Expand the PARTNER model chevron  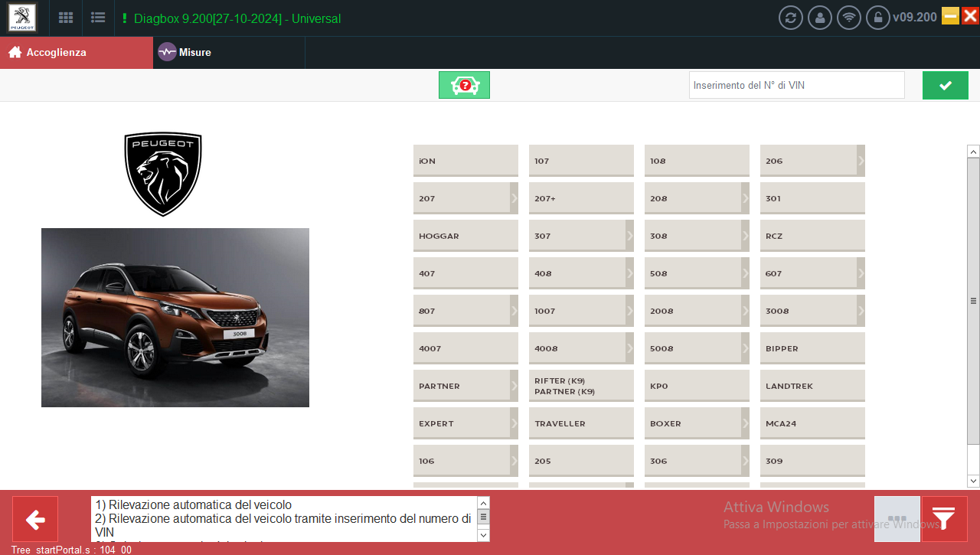(514, 386)
